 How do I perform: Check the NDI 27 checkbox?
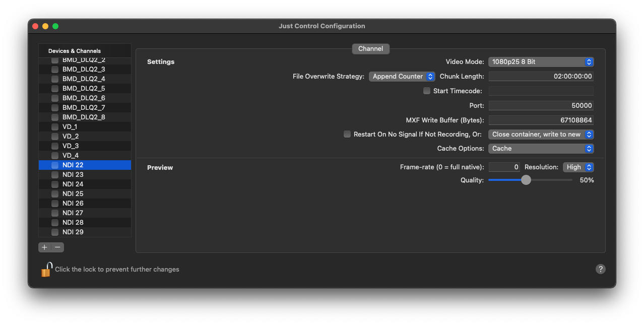[55, 213]
